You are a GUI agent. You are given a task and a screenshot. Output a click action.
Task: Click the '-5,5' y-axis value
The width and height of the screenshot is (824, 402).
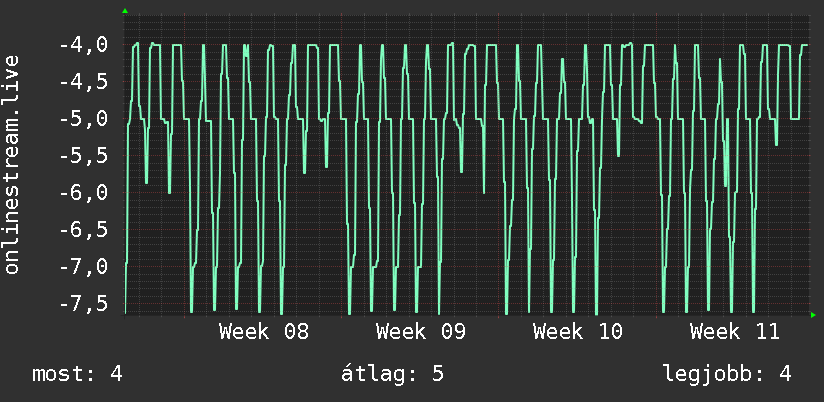click(84, 156)
